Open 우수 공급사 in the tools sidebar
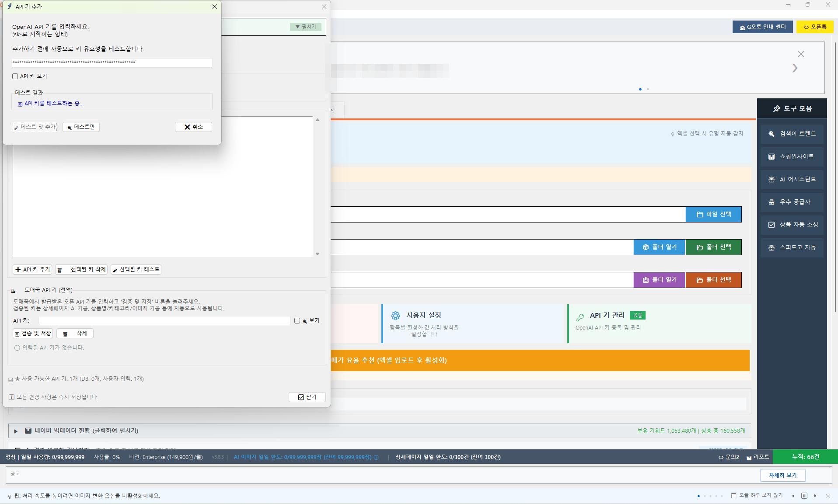Image resolution: width=838 pixels, height=504 pixels. 792,202
